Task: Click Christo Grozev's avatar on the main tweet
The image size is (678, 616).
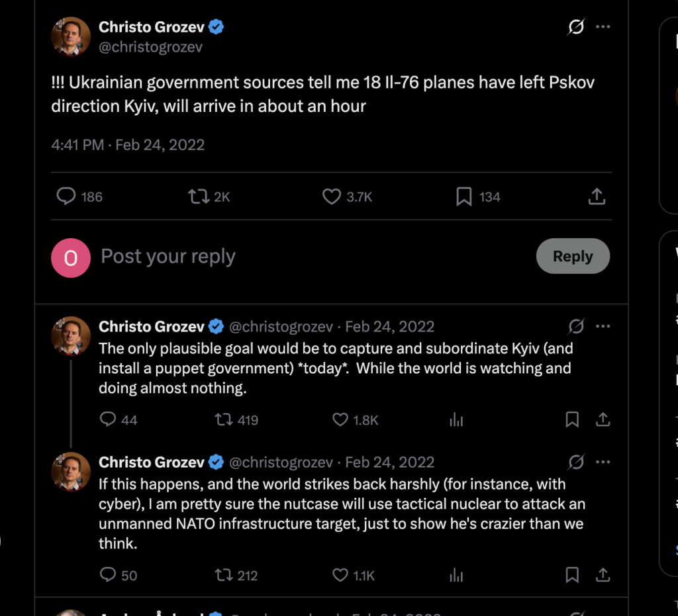Action: pyautogui.click(x=70, y=37)
